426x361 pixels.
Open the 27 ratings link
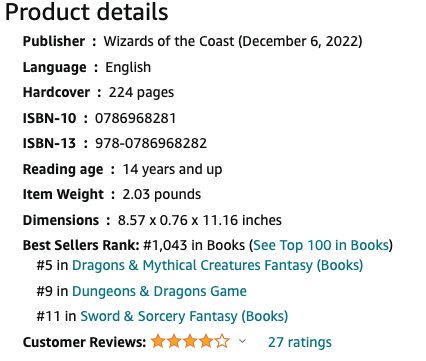pos(300,342)
